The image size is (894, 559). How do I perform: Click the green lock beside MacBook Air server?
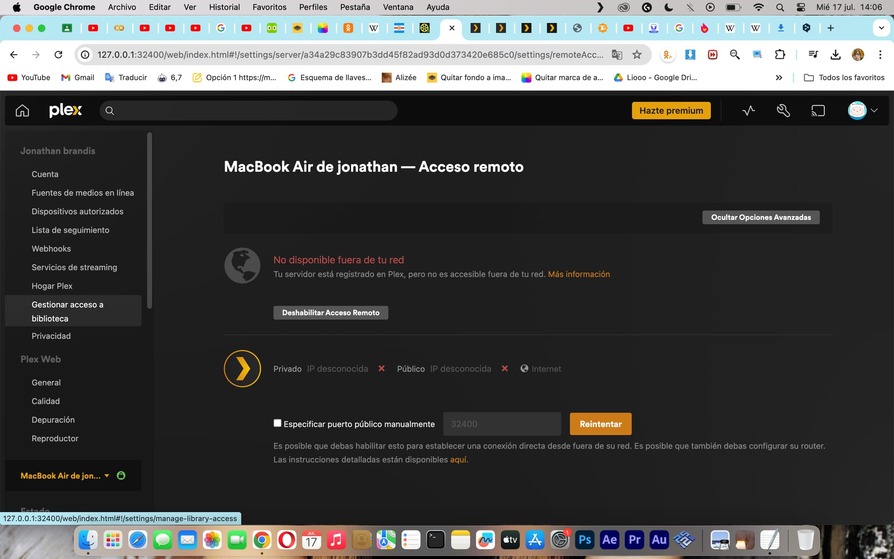coord(121,475)
